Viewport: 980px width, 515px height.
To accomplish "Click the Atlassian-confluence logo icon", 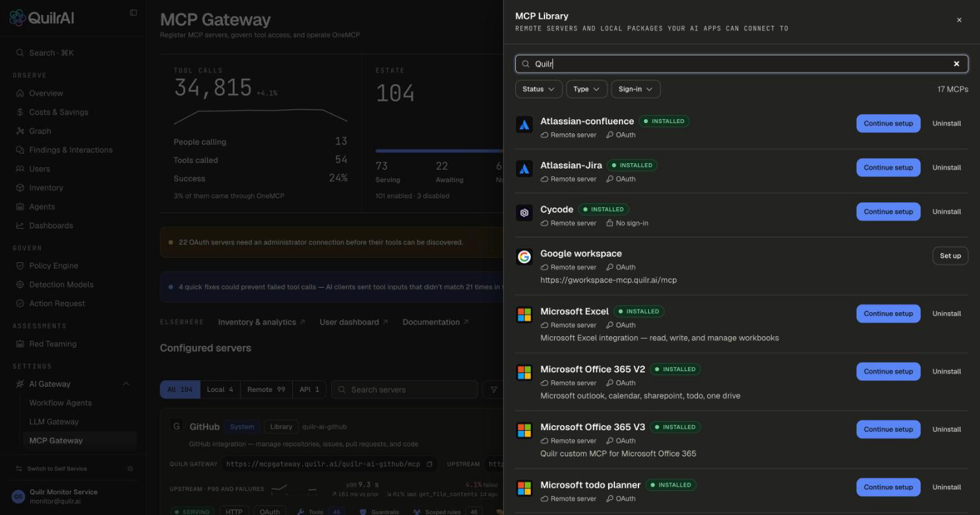I will [524, 124].
